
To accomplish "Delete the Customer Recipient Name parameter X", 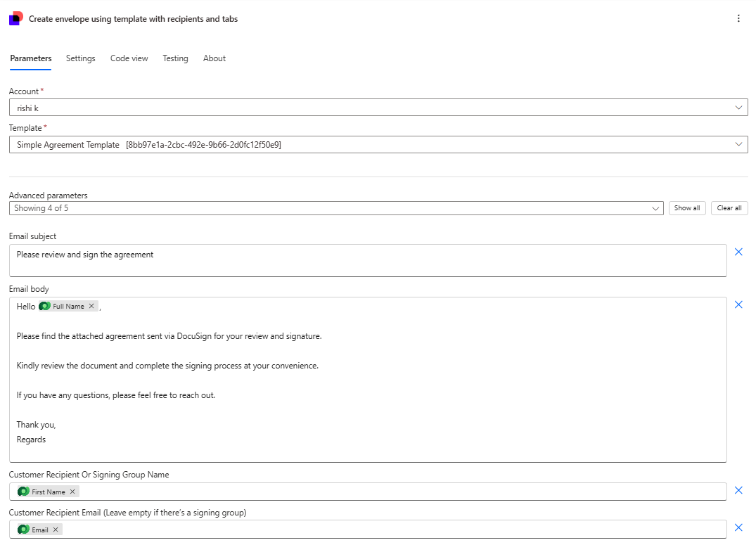I will 738,490.
